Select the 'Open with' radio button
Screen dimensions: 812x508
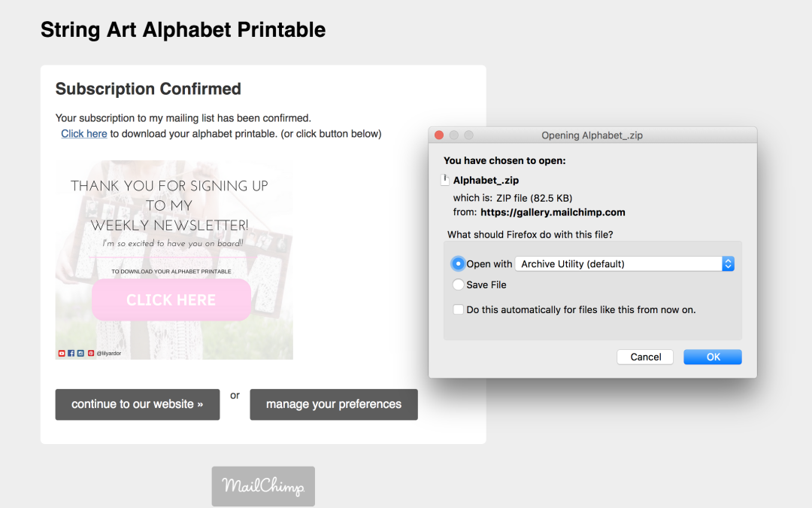point(458,264)
